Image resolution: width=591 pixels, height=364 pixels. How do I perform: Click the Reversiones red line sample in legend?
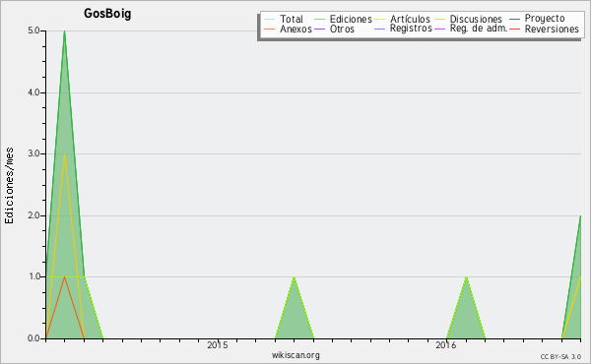[x=515, y=29]
